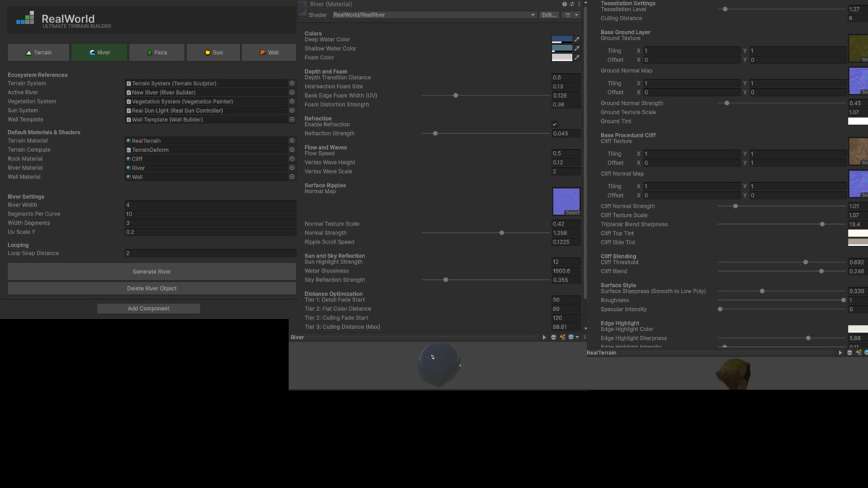868x488 pixels.
Task: Switch to the Wall tab
Action: coord(269,52)
